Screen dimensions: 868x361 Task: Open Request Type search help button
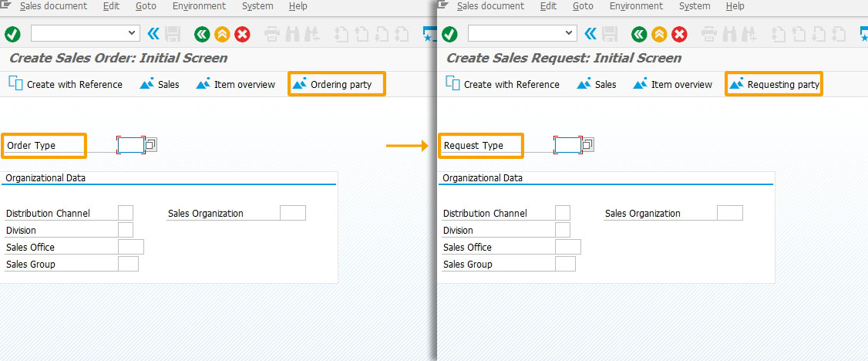588,145
